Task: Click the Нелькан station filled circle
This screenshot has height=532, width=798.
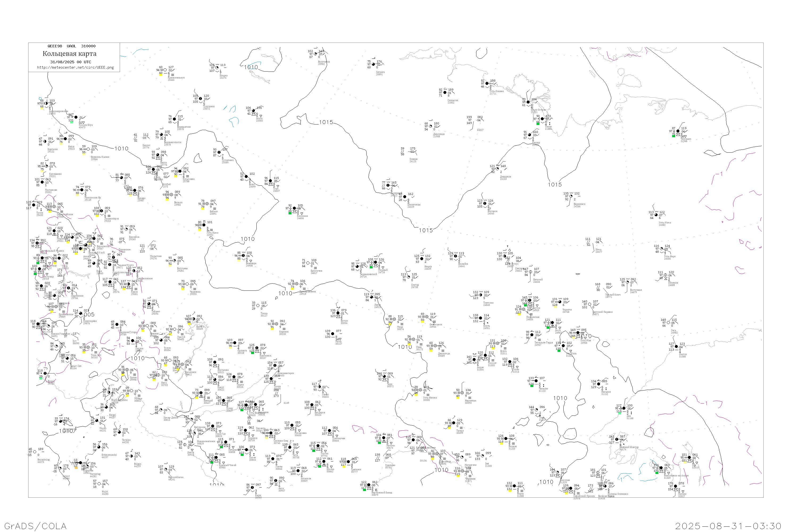Action: (598, 384)
